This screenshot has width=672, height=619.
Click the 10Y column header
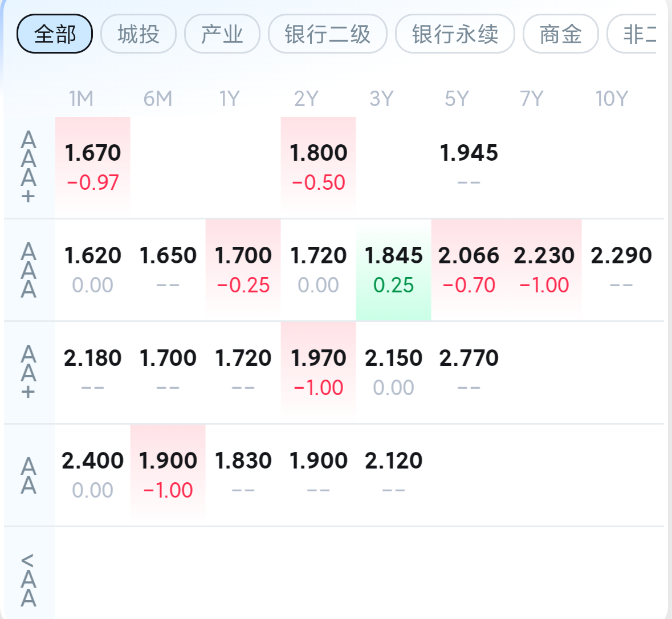point(612,99)
